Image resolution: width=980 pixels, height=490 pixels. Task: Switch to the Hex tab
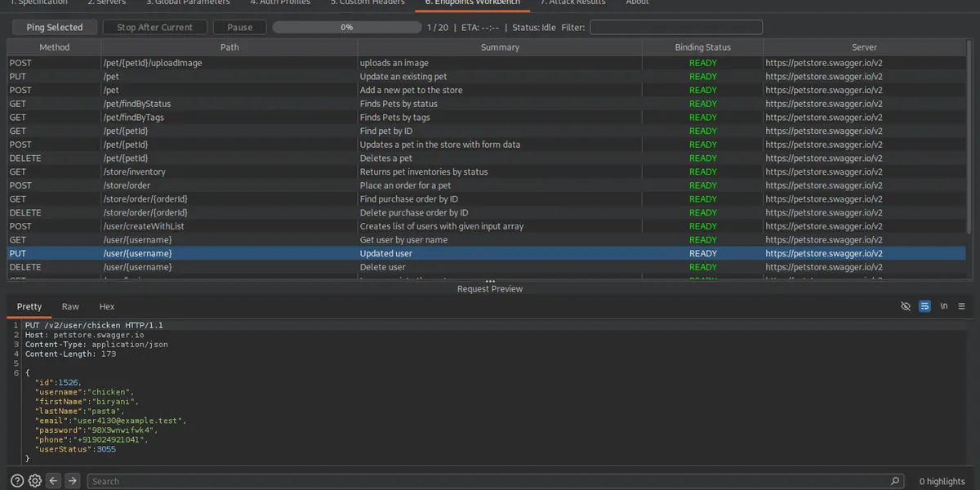click(107, 306)
